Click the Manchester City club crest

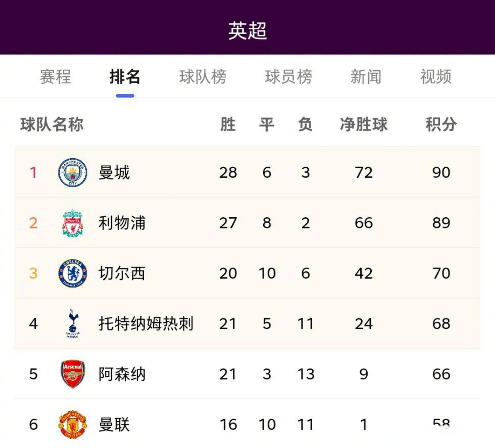tap(72, 172)
